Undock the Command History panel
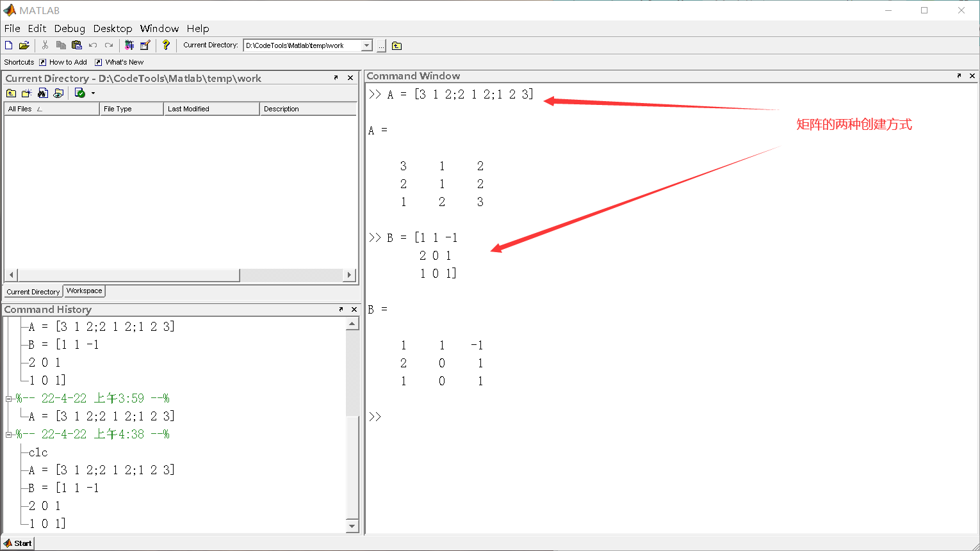The height and width of the screenshot is (551, 980). click(341, 309)
